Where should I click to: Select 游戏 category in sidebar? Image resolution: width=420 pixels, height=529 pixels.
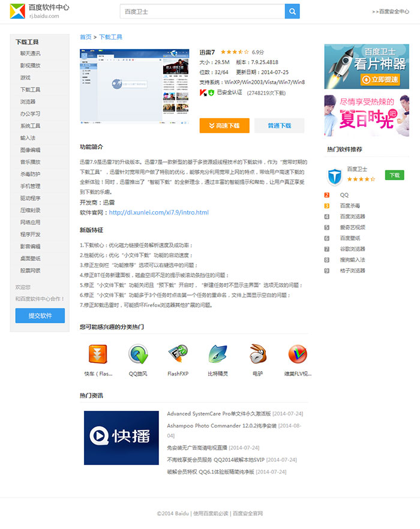(25, 77)
